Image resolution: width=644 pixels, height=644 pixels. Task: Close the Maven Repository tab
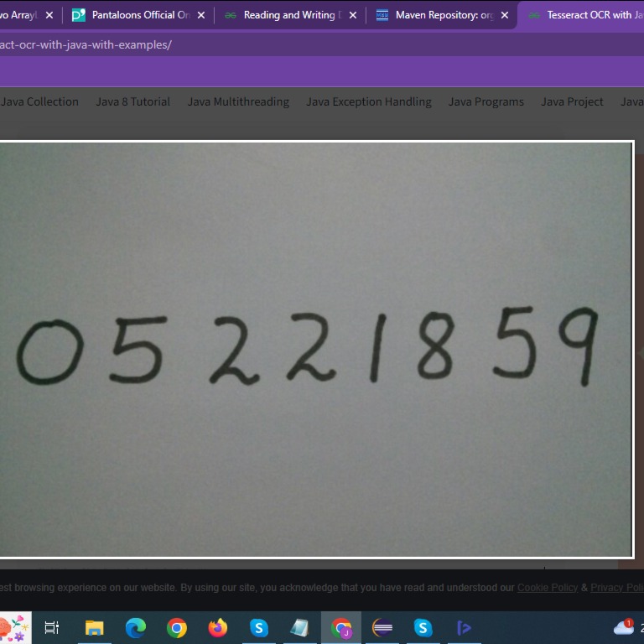tap(505, 15)
